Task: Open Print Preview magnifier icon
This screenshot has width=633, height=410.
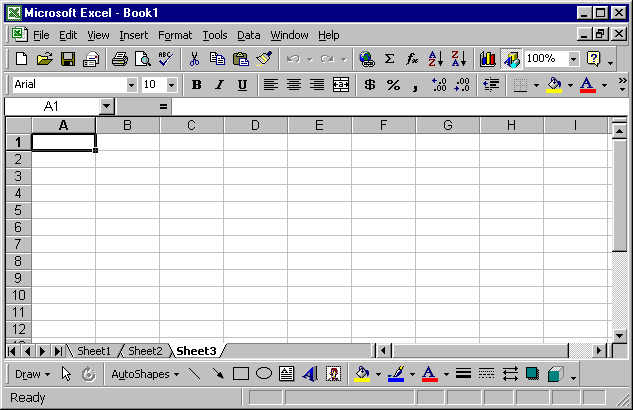Action: coord(143,59)
